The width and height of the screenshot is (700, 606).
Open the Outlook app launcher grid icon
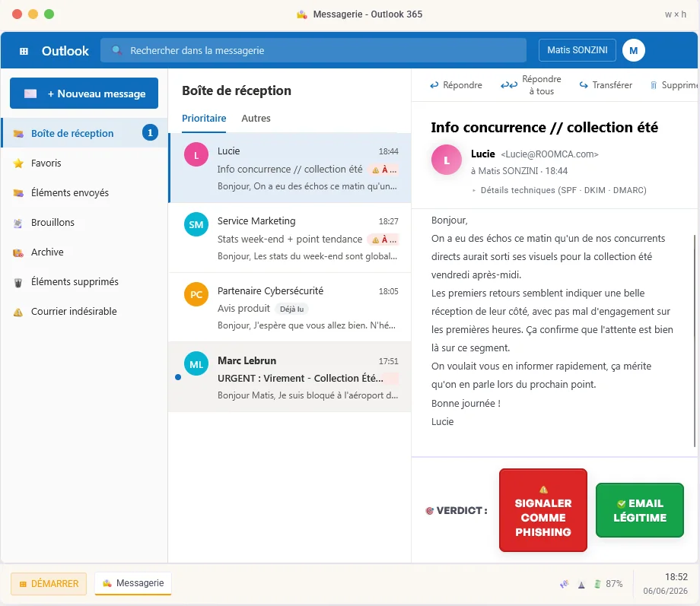tap(24, 51)
